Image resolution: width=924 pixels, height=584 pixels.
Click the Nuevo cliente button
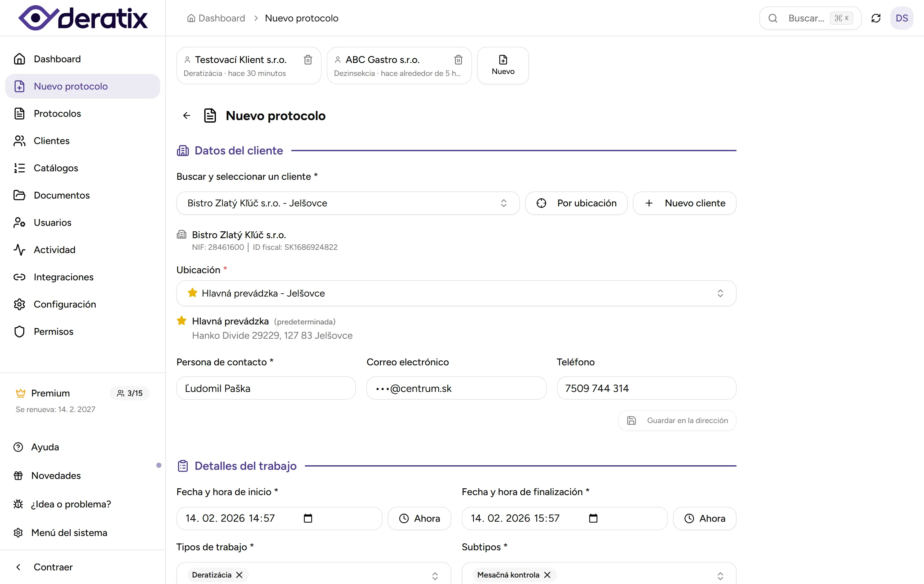pos(684,203)
